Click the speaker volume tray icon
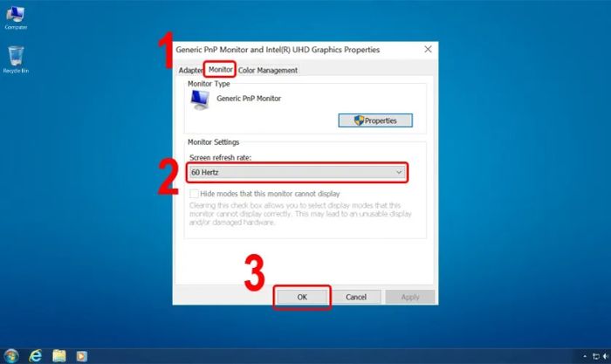Viewport: 611px width, 364px height. (606, 356)
